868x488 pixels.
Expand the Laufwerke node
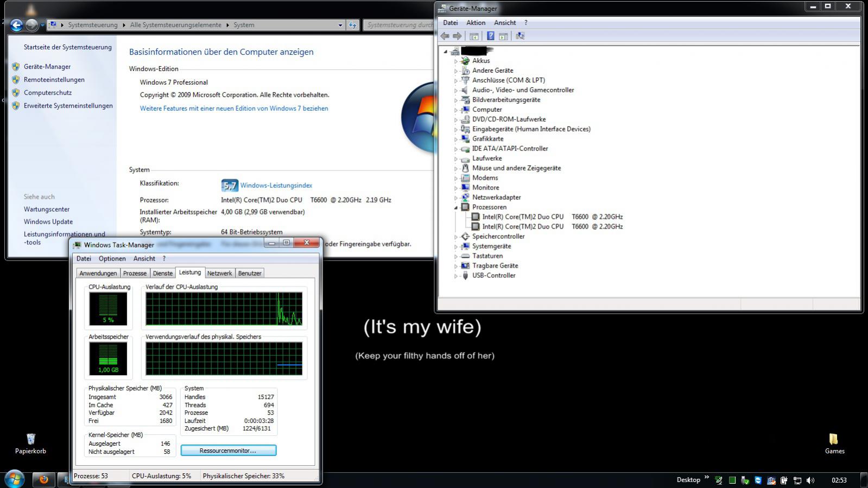click(456, 159)
